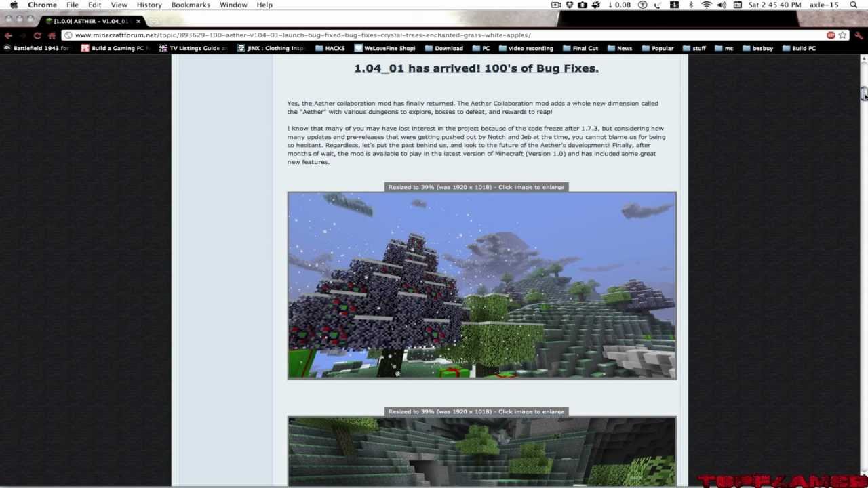
Task: Open the WeLoveFine Shop bookmark
Action: click(385, 48)
